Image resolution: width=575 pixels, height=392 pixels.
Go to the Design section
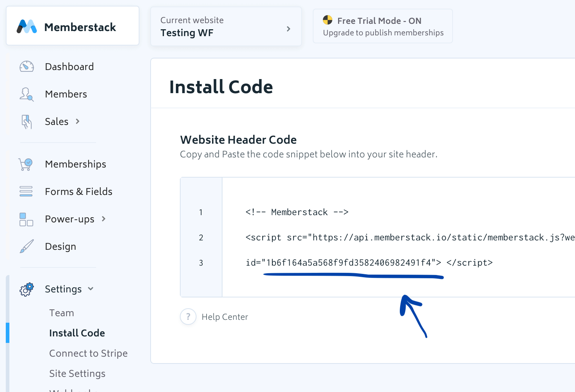(61, 246)
